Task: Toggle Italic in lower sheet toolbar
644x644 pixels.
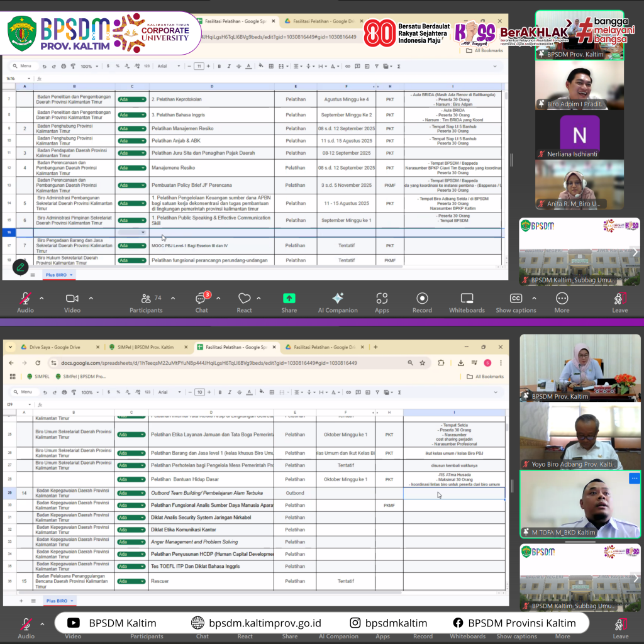Action: [x=230, y=392]
